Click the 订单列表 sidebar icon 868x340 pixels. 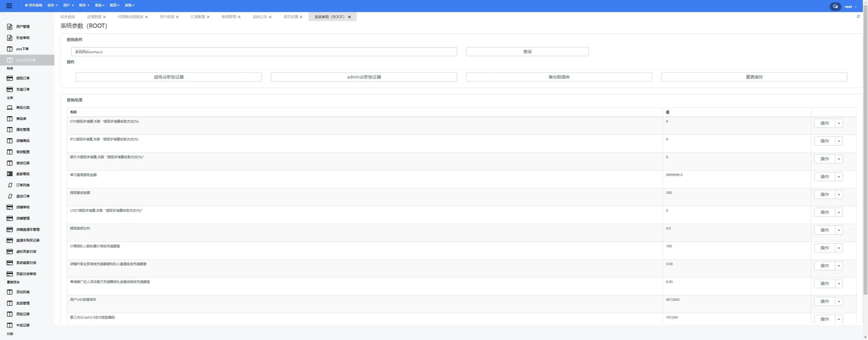pos(10,185)
